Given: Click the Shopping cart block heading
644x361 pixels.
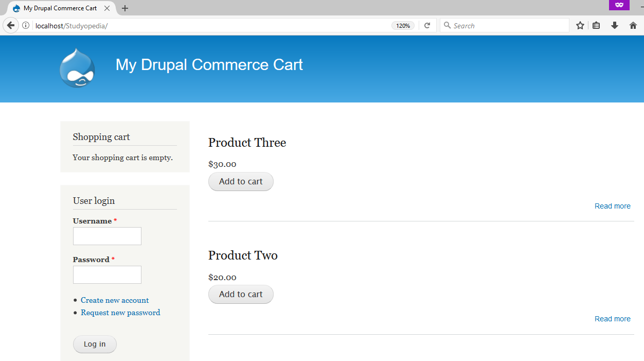Looking at the screenshot, I should click(x=101, y=137).
